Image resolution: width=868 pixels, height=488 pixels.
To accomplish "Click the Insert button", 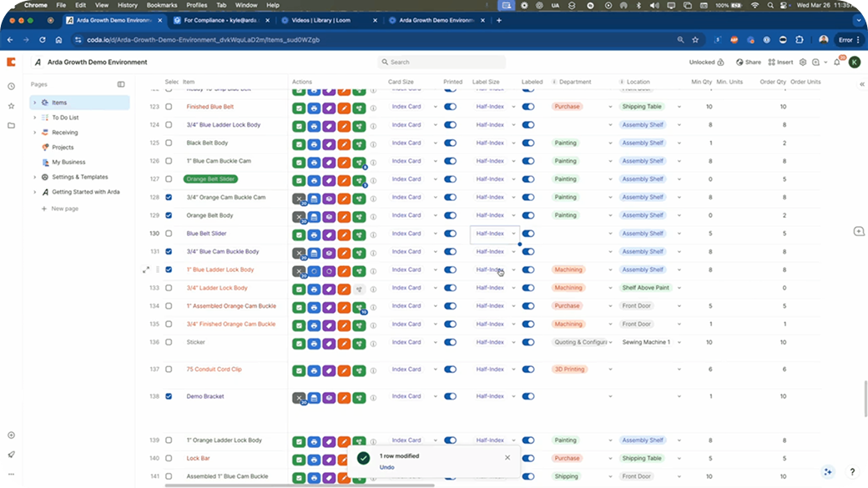I will (780, 62).
